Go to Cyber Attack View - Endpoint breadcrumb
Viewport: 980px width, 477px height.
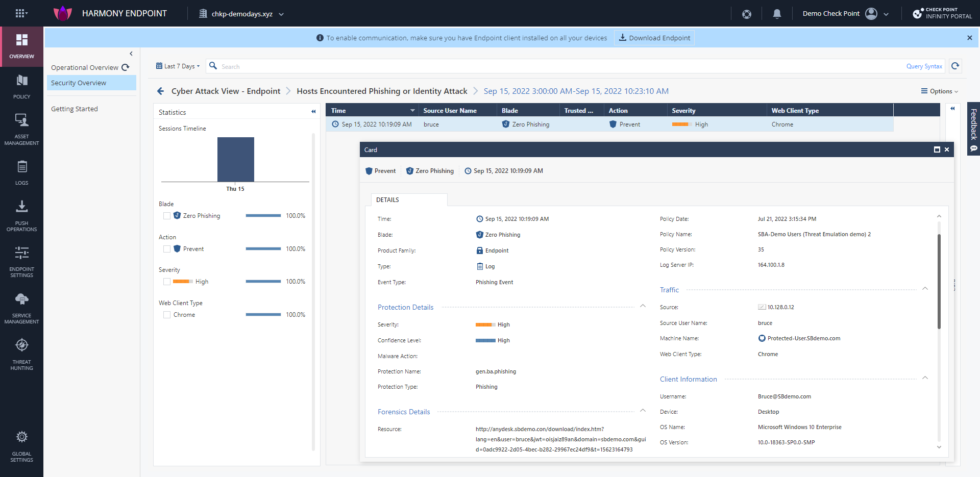[226, 91]
